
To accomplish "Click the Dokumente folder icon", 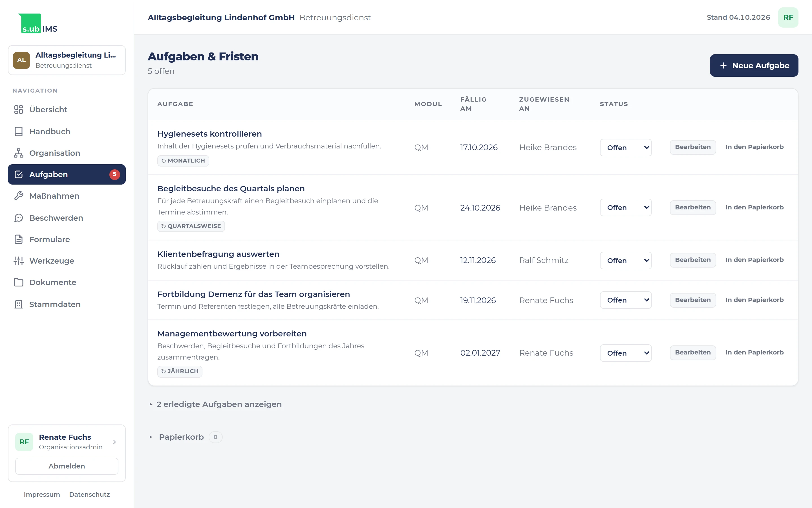I will [18, 282].
